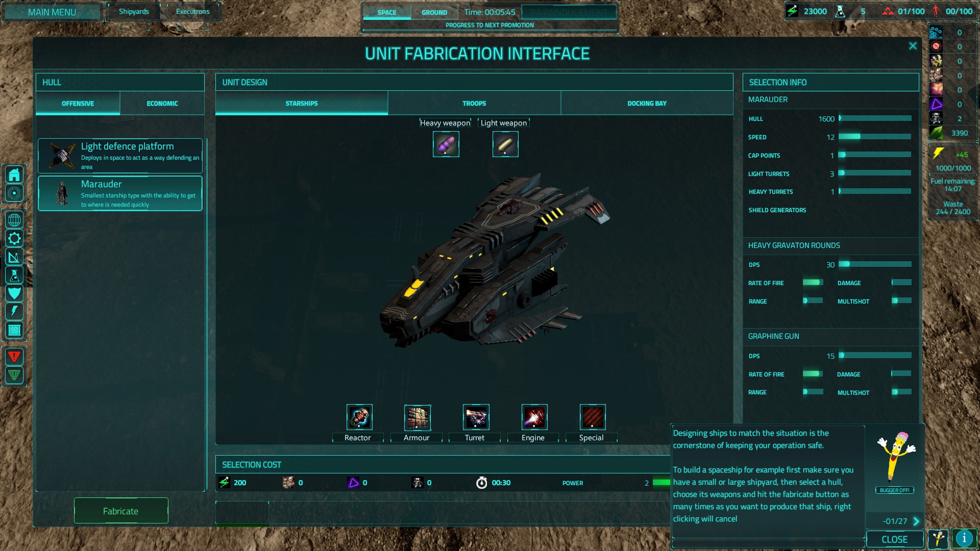This screenshot has height=551, width=980.
Task: Click the home icon in left sidebar
Action: coord(14,175)
